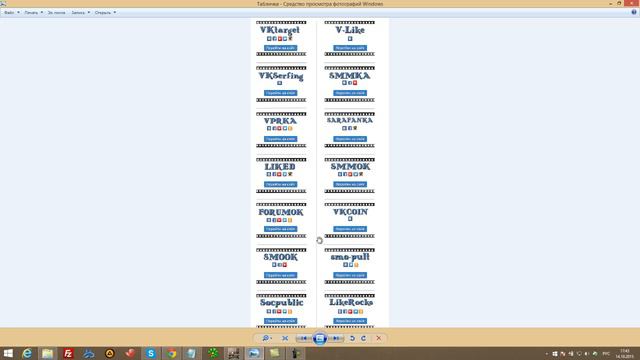640x360 pixels.
Task: Go to the next photo
Action: (x=336, y=338)
